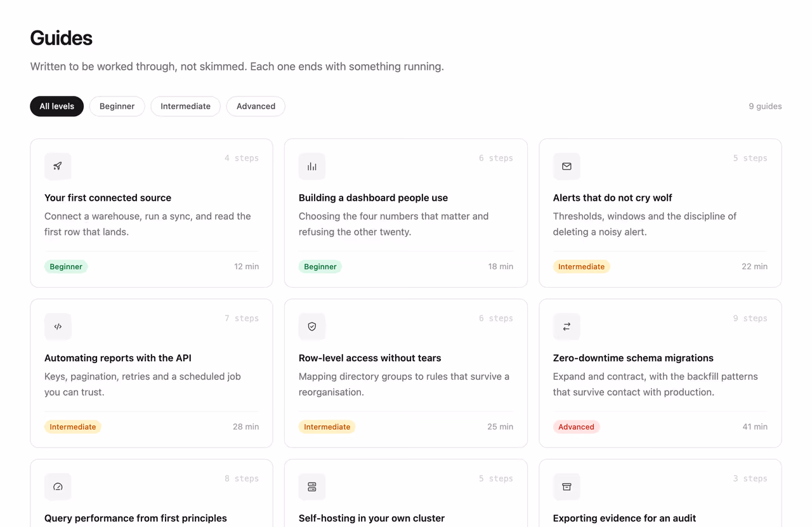Click the '22 min' duration

pyautogui.click(x=755, y=267)
